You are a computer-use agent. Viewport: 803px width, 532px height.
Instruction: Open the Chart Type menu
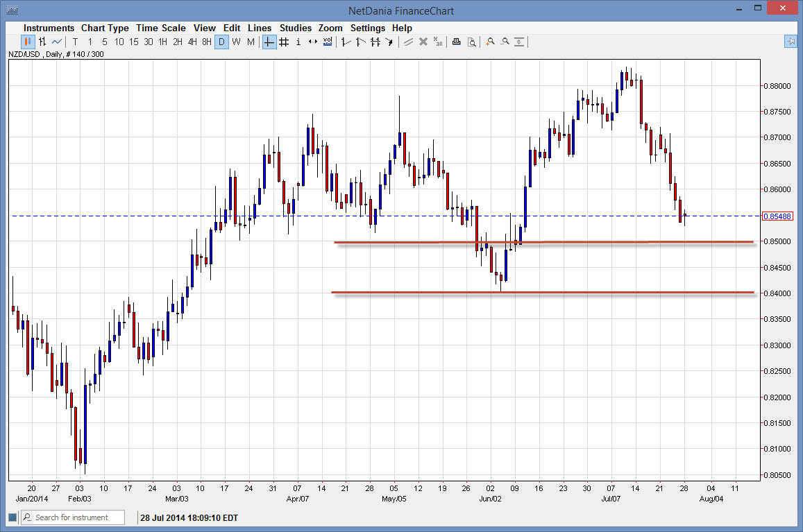[105, 28]
